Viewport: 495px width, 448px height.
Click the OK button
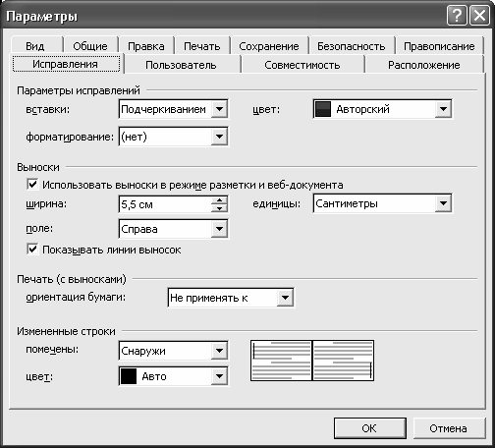tap(369, 428)
